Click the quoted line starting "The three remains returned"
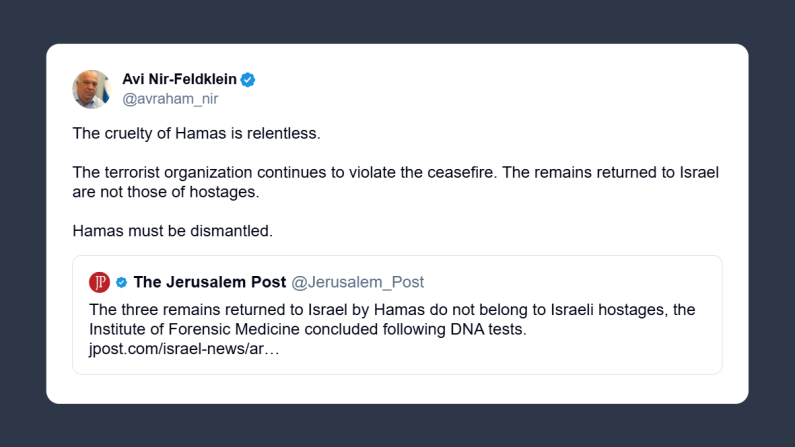This screenshot has height=447, width=795. coord(391,309)
